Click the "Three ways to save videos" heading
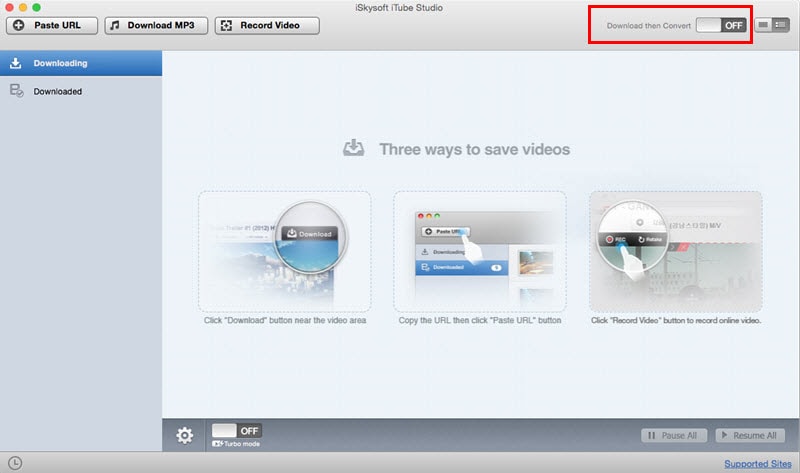Image resolution: width=800 pixels, height=473 pixels. pos(474,150)
